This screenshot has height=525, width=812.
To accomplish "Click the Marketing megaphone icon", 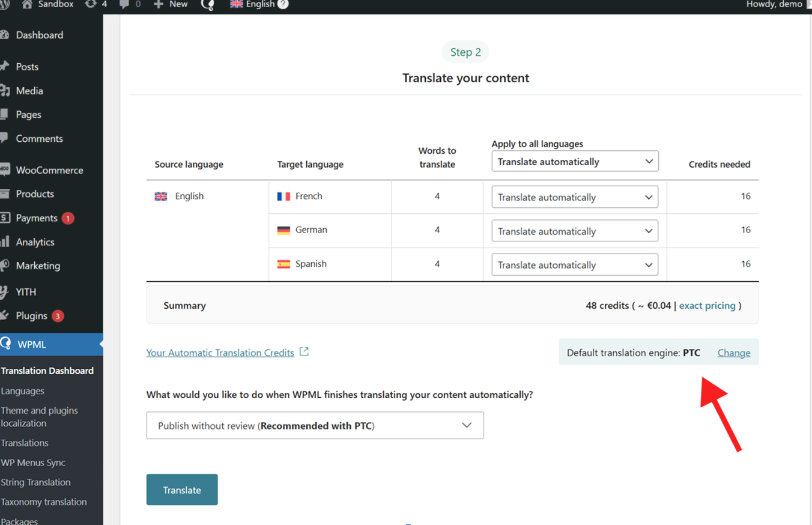I will tap(5, 266).
